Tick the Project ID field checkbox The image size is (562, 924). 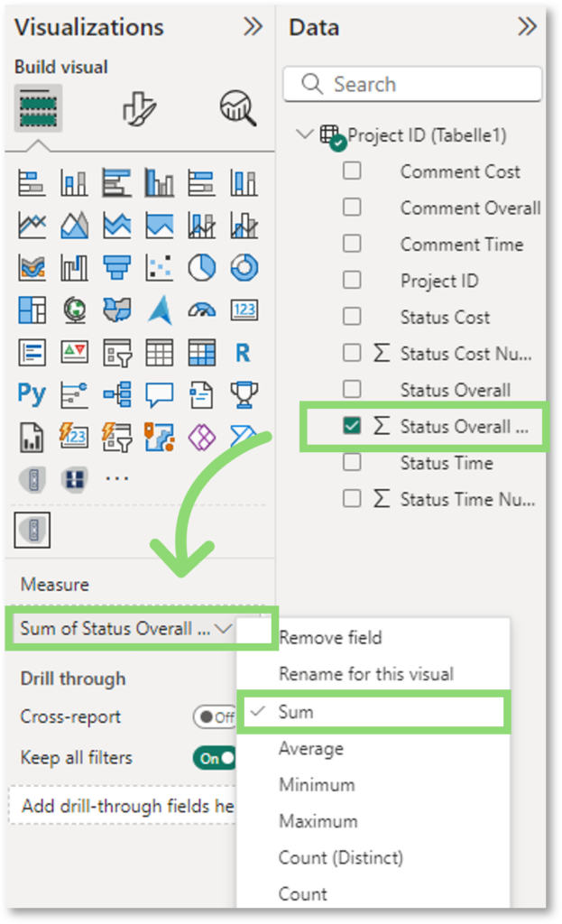352,281
